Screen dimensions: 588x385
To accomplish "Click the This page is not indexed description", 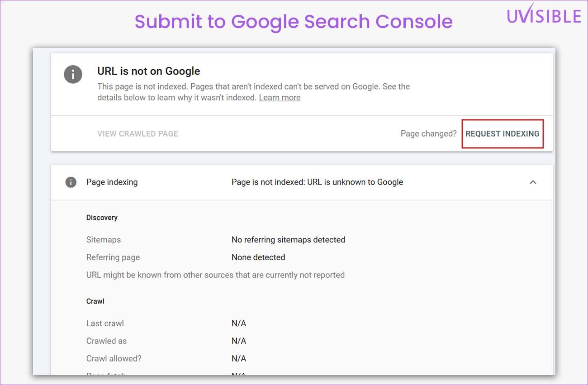I will 254,92.
